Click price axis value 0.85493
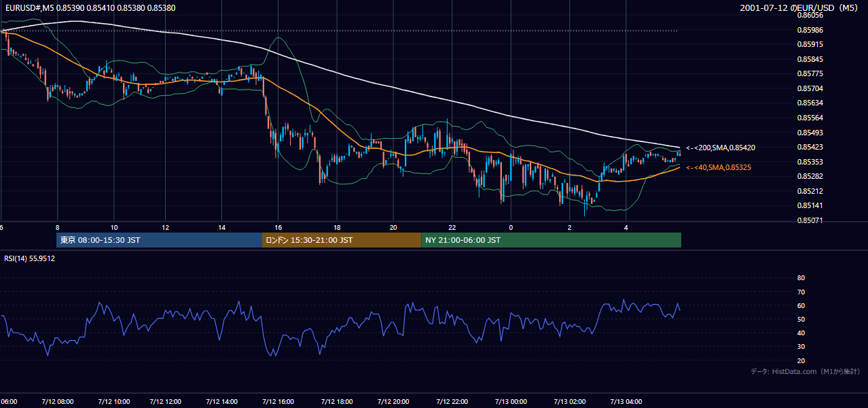The width and height of the screenshot is (868, 408). point(810,133)
